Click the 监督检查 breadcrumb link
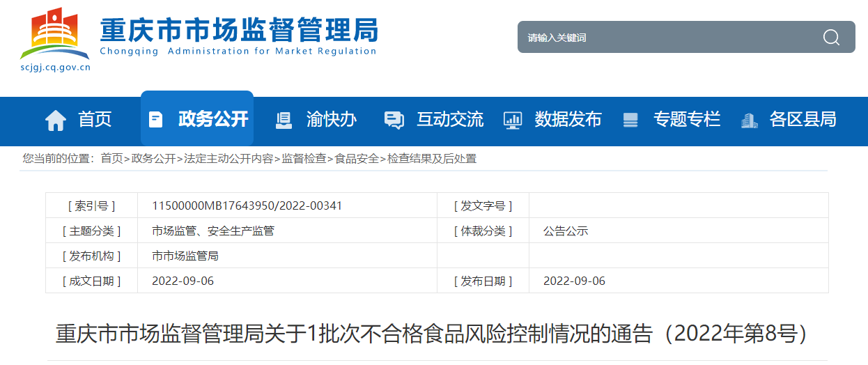This screenshot has width=868, height=365. pos(304,158)
